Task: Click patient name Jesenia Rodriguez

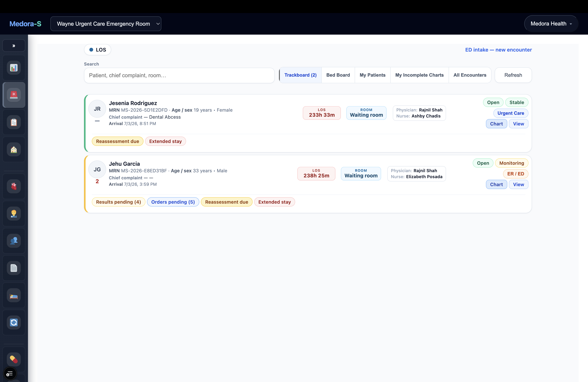Action: (x=133, y=103)
